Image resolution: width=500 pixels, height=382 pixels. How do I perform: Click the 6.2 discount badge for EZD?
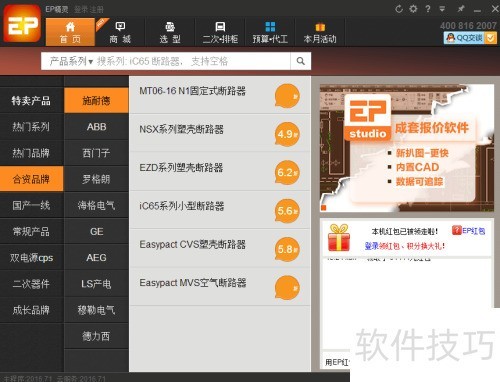tap(287, 173)
